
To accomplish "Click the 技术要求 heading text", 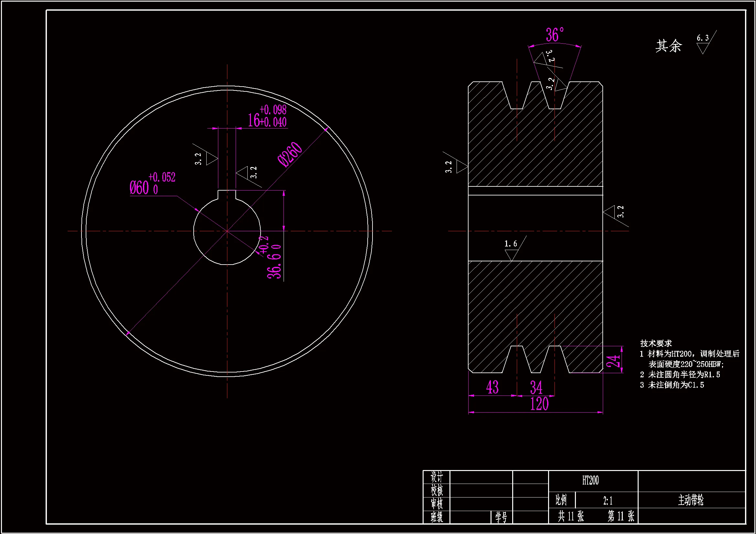I will click(655, 343).
